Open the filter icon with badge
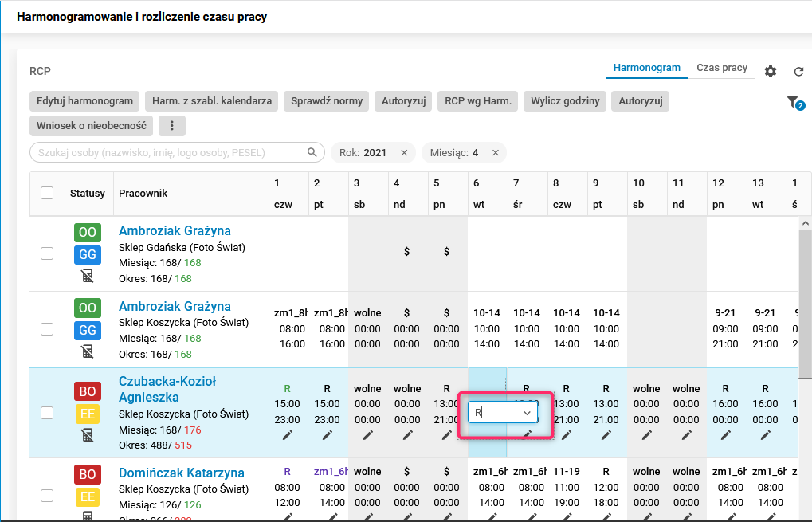This screenshot has width=812, height=522. click(793, 102)
